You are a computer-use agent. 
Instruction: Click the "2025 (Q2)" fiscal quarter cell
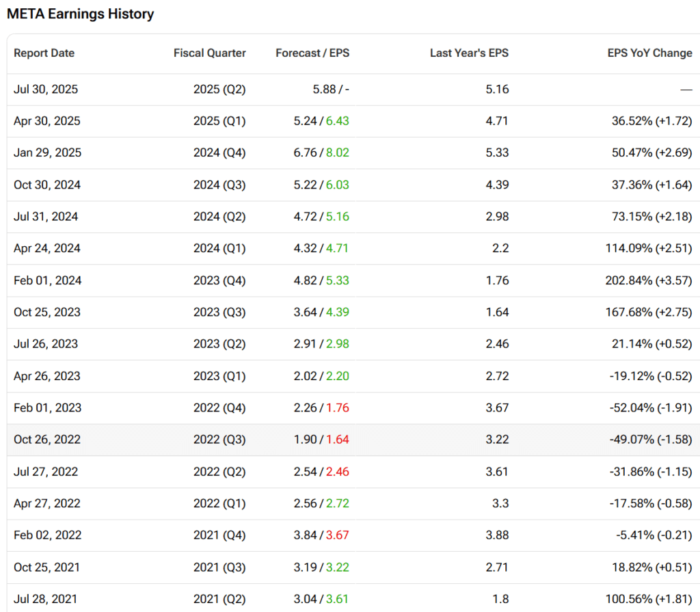click(x=219, y=90)
